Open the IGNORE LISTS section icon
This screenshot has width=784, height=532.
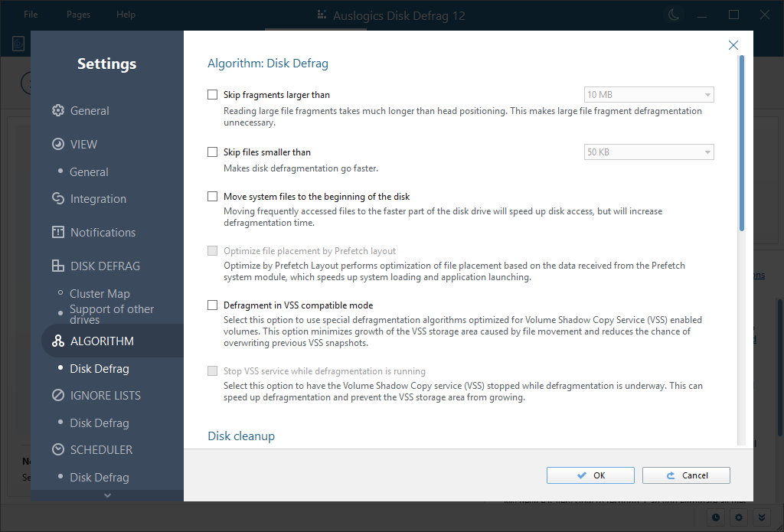click(58, 396)
